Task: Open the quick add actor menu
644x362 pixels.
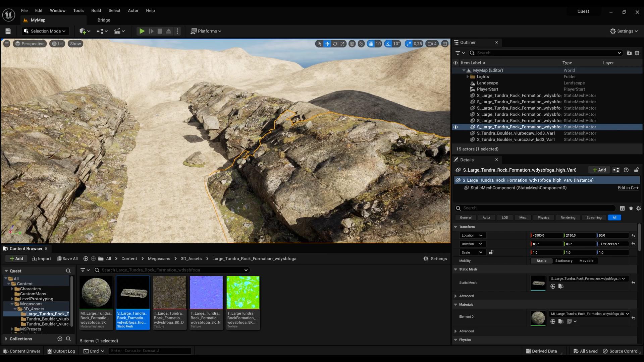Action: (84, 31)
